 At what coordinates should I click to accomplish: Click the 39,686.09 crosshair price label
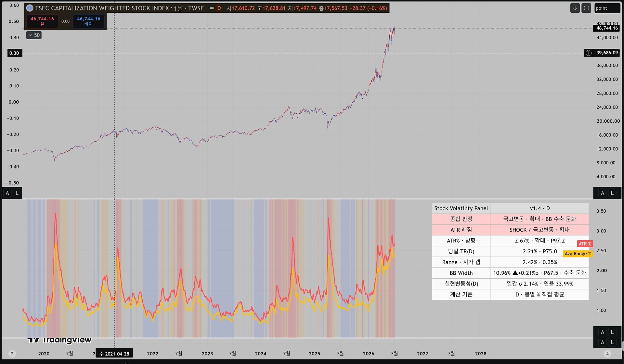pos(607,53)
